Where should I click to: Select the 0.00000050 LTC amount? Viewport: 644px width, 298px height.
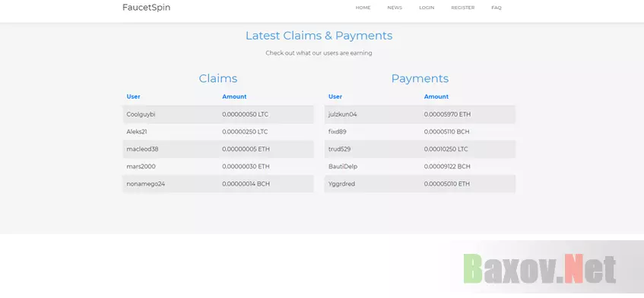pyautogui.click(x=245, y=115)
